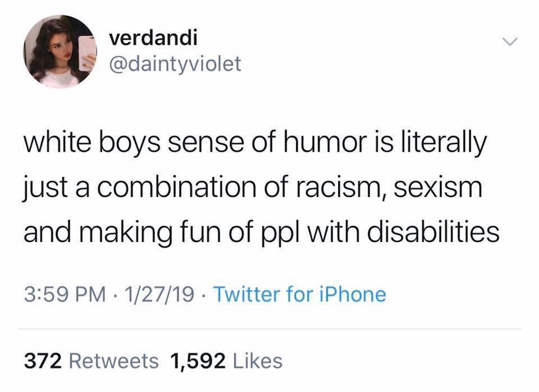The image size is (539, 392).
Task: Click the pink phone in the avatar
Action: (x=87, y=53)
